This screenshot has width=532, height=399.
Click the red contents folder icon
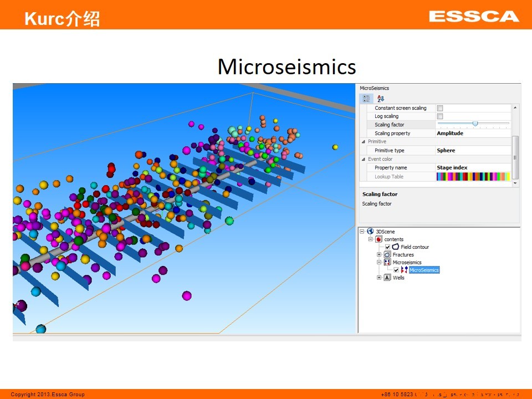[379, 239]
